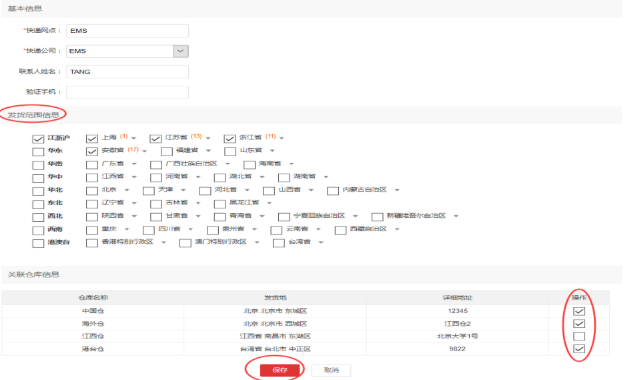Click the 快递网点 input field containing EMS

pos(127,31)
